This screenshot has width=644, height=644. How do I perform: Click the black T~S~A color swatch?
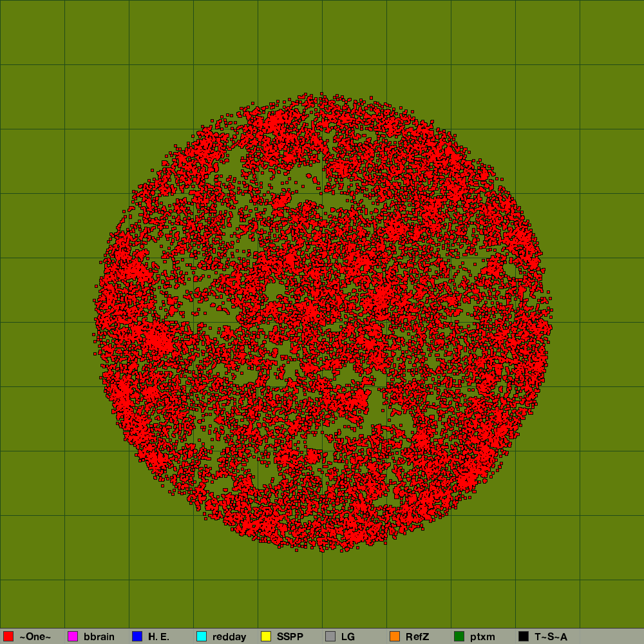[x=524, y=637]
